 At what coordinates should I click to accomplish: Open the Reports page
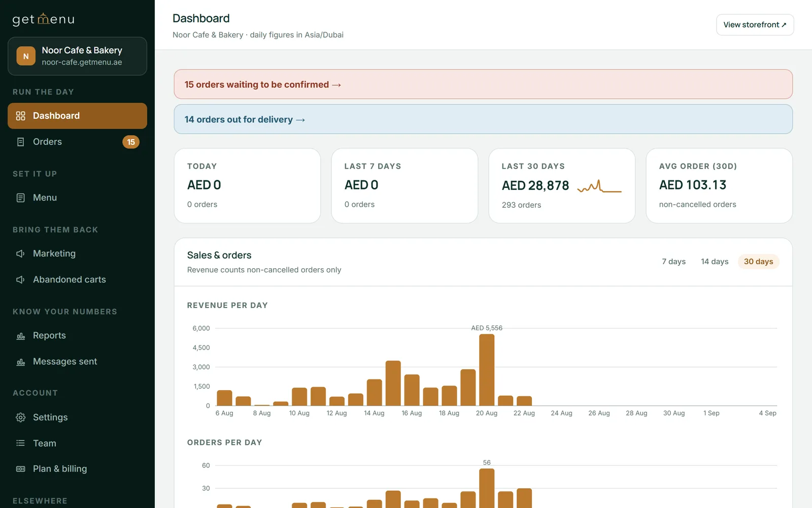77,336
